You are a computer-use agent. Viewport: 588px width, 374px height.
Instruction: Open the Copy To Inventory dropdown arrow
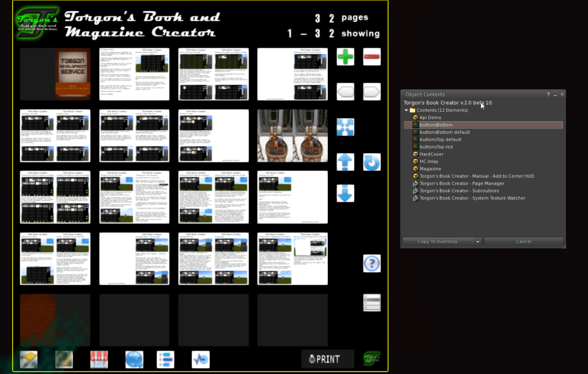478,241
